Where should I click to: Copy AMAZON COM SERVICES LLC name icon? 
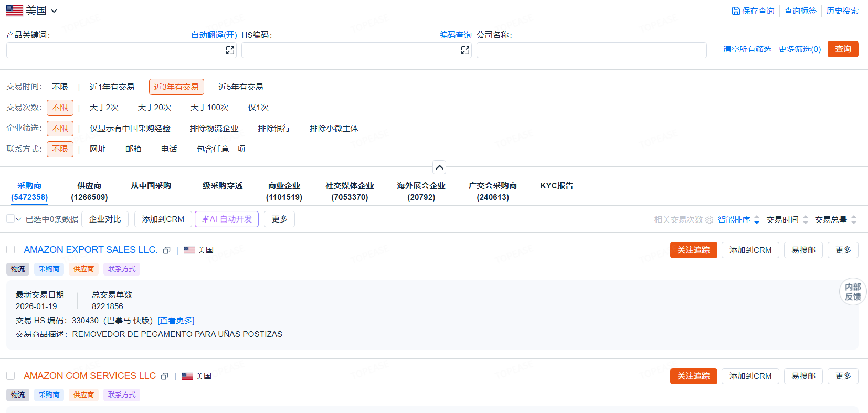click(165, 376)
